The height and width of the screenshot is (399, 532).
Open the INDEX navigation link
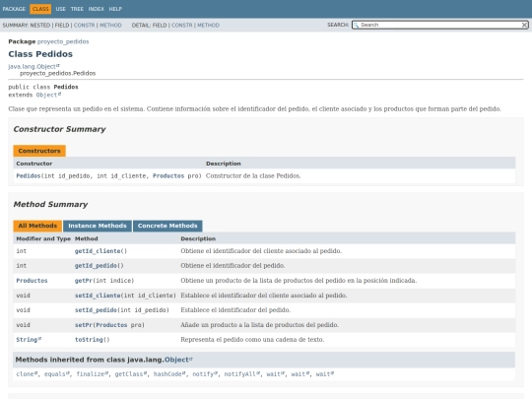pyautogui.click(x=96, y=9)
